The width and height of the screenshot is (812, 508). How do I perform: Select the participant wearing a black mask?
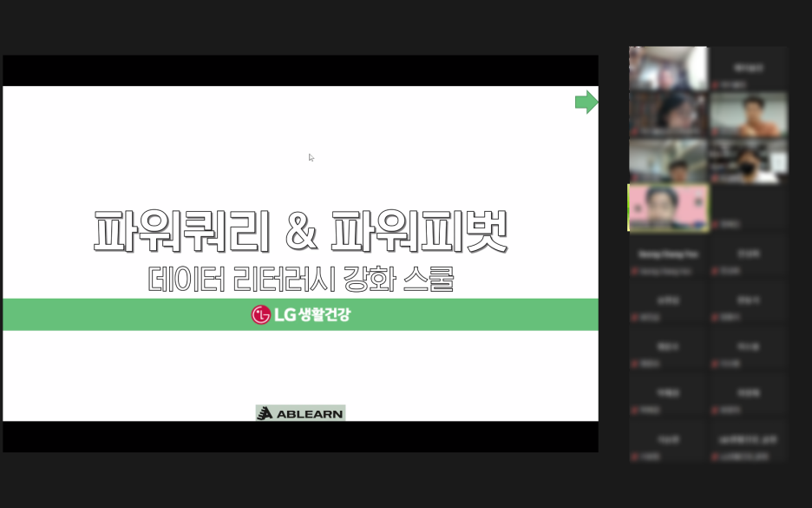748,161
